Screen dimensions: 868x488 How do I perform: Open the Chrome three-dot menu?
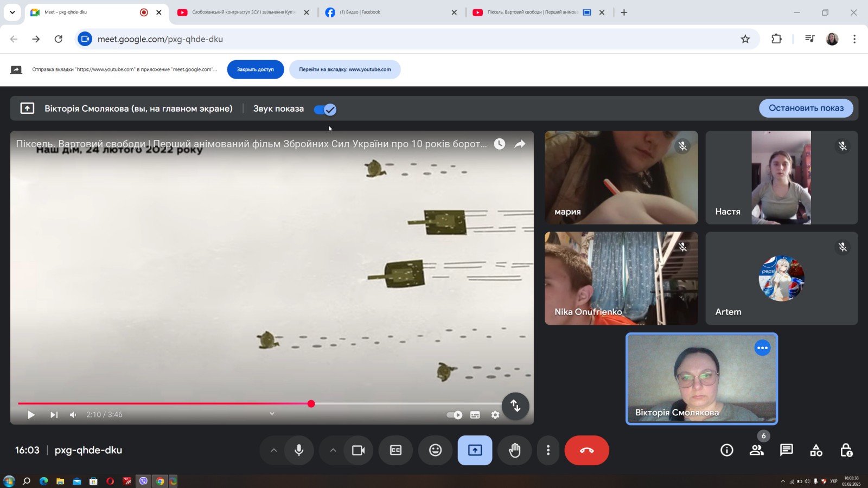click(854, 39)
